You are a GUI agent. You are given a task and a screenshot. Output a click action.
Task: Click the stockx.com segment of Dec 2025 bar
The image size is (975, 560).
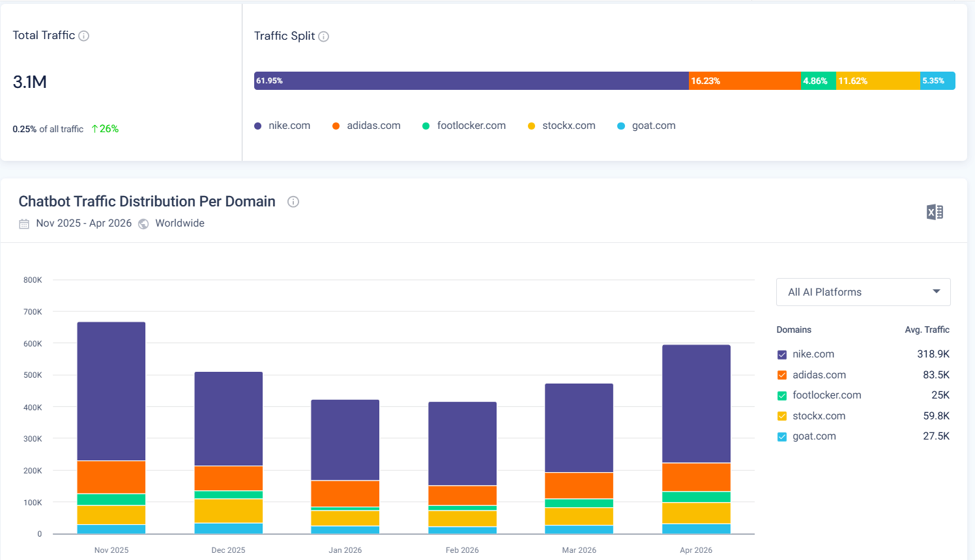[228, 511]
